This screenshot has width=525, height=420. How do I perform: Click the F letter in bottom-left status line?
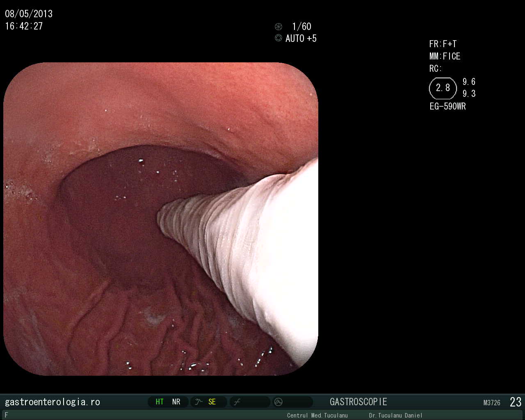pos(6,415)
